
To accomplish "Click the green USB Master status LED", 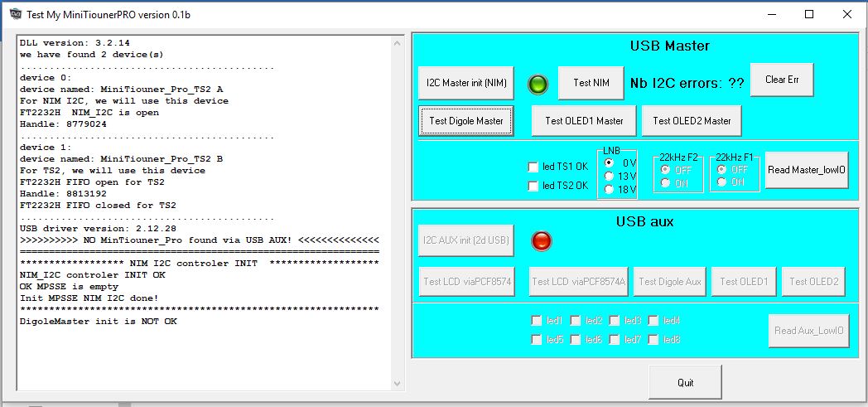I will [x=539, y=84].
